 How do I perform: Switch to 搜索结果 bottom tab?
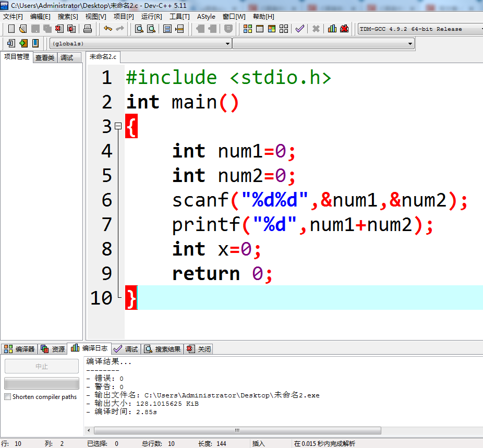[163, 349]
